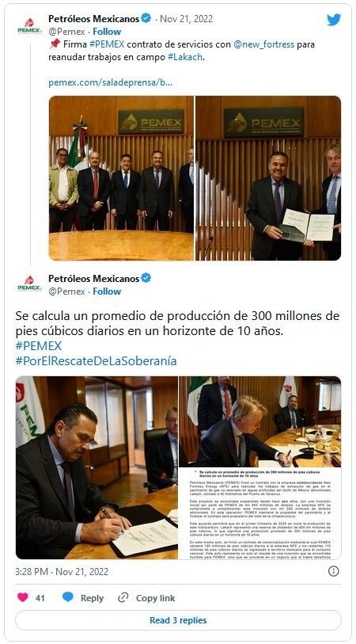
Task: Follow Pemex from the top tweet
Action: (107, 32)
